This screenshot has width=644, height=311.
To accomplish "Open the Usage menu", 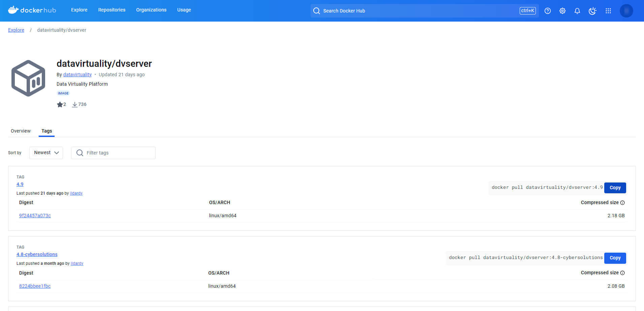I will pyautogui.click(x=184, y=10).
